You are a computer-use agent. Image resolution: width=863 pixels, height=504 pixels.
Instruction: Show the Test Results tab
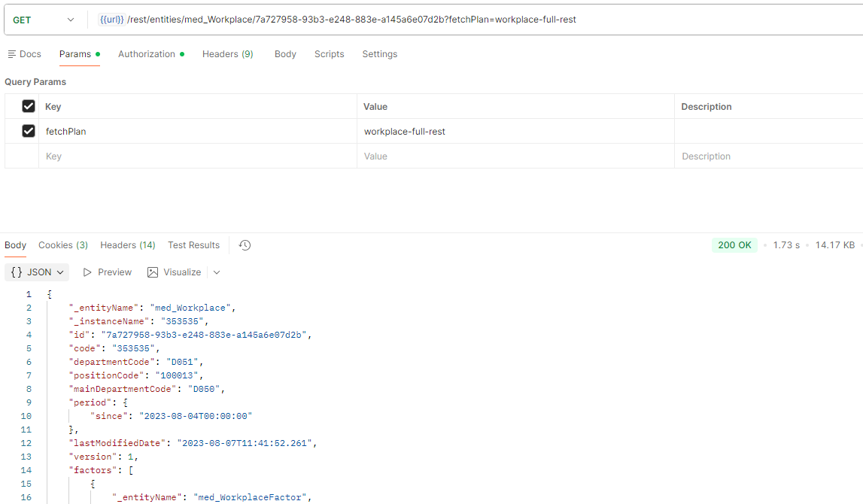click(193, 245)
